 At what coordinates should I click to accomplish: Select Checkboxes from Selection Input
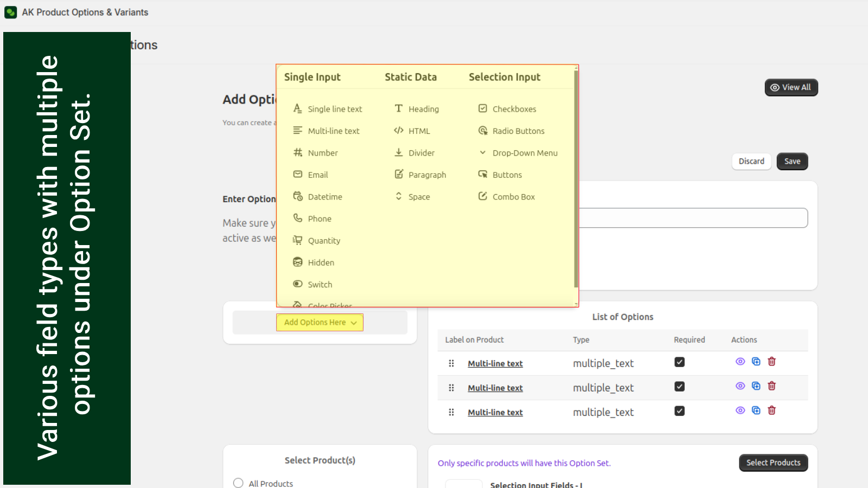point(514,109)
